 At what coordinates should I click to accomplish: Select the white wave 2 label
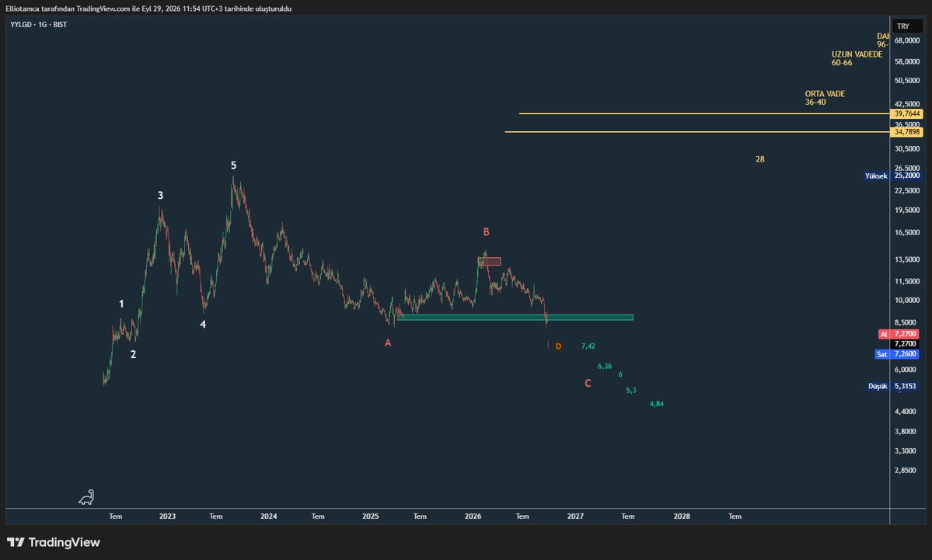click(x=133, y=354)
